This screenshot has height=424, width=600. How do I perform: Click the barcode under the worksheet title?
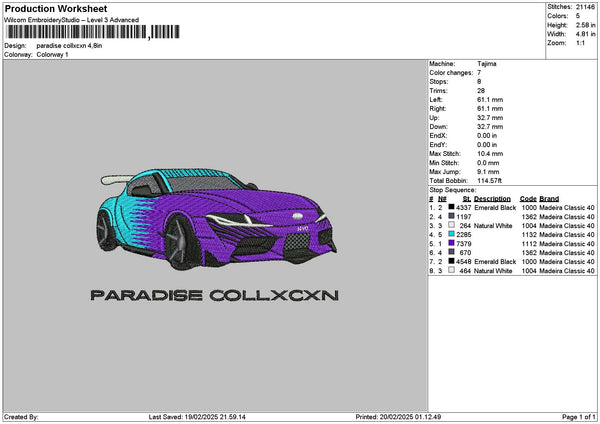pos(93,32)
